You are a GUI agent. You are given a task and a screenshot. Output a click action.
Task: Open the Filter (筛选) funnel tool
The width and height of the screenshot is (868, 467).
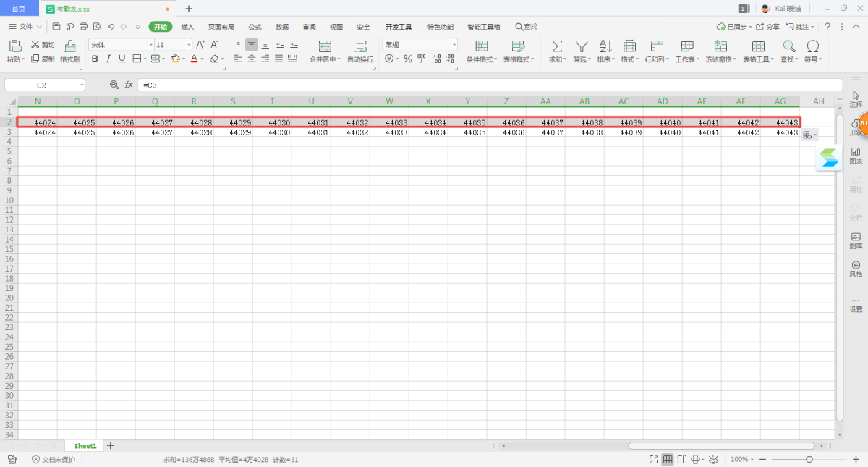click(581, 46)
